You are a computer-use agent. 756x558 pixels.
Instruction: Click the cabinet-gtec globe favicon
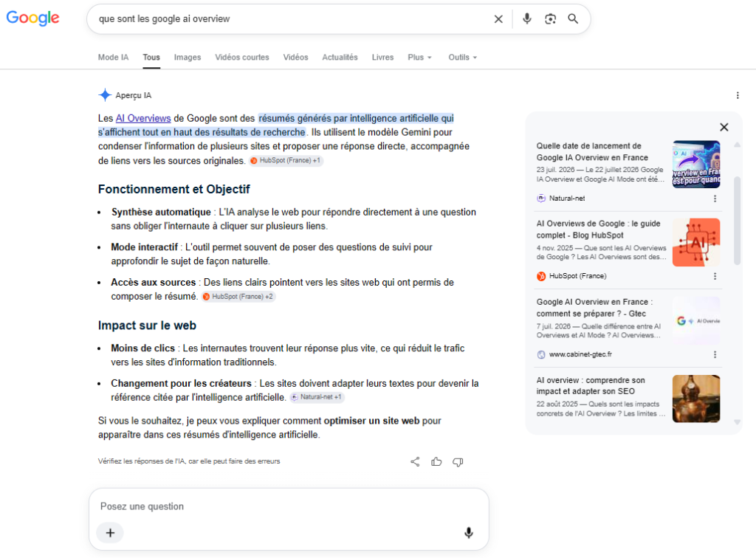tap(541, 354)
